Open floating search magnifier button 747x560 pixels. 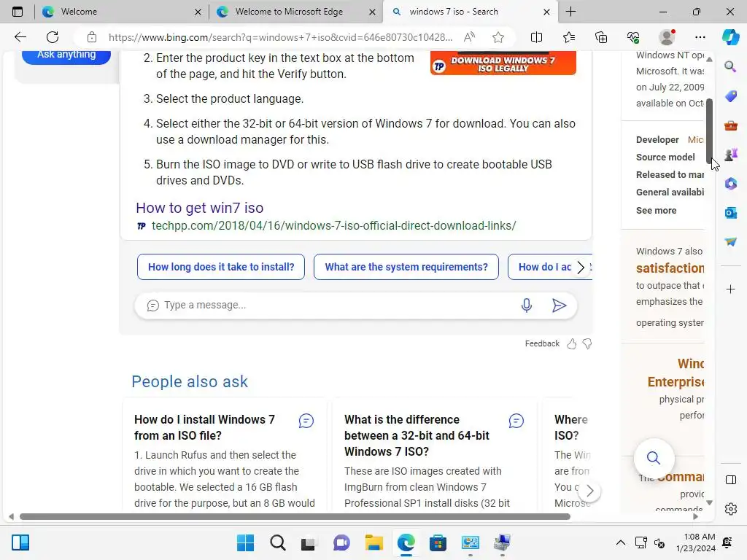point(654,458)
